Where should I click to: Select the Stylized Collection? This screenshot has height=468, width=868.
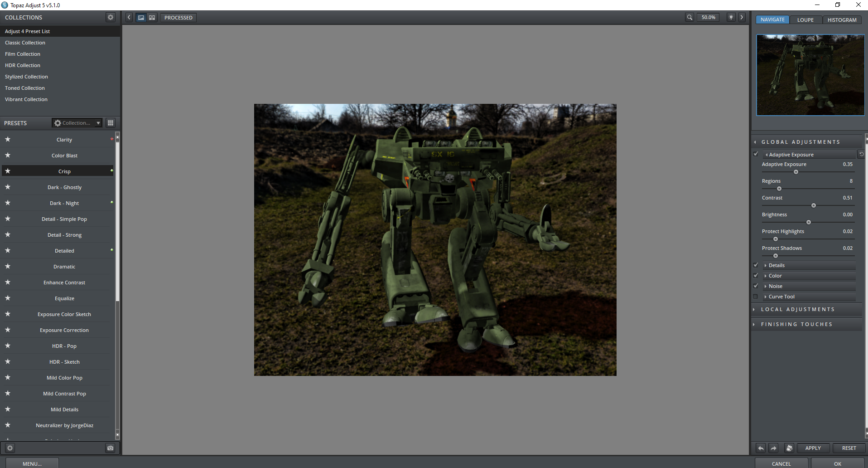tap(60, 77)
